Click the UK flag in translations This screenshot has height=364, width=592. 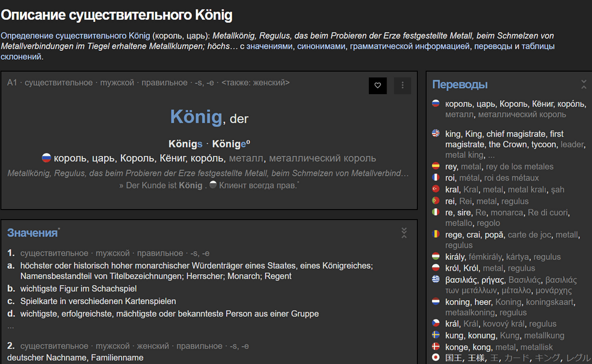[x=436, y=134]
